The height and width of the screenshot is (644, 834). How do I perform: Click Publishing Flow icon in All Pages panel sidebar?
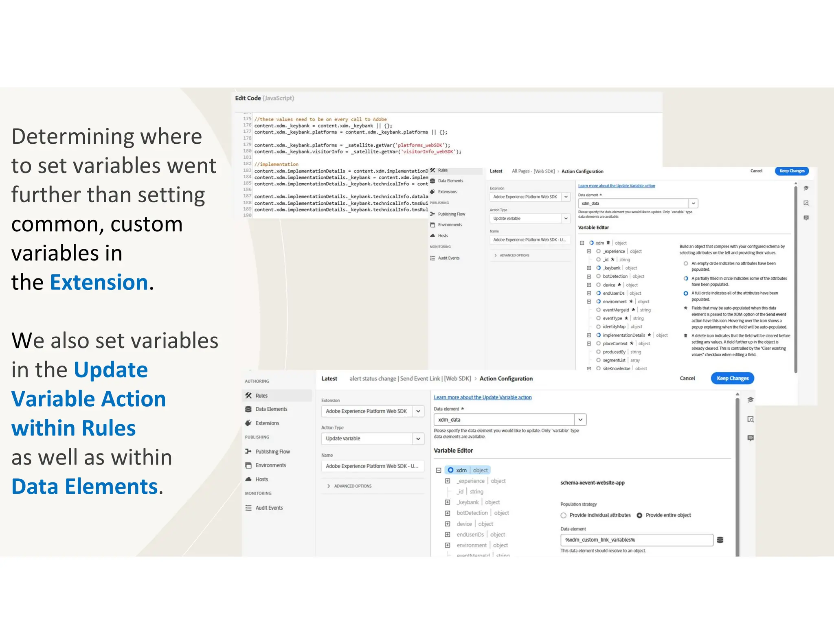pyautogui.click(x=432, y=214)
